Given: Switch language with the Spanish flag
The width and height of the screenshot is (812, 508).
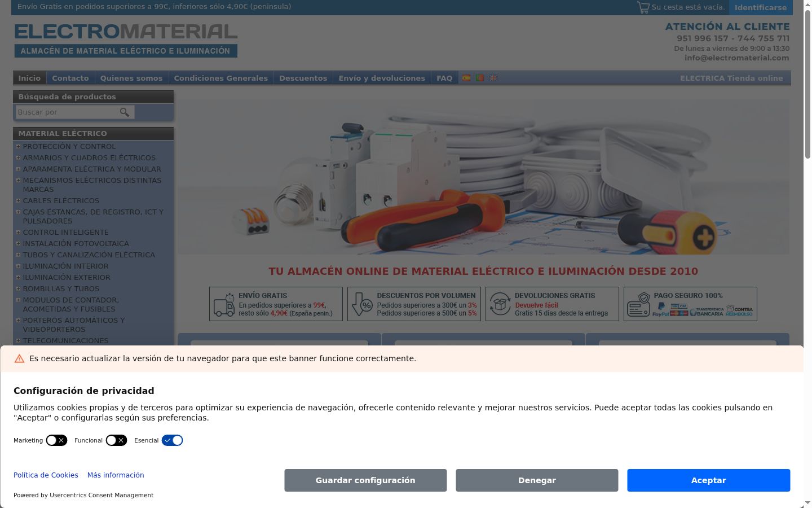Looking at the screenshot, I should 466,78.
